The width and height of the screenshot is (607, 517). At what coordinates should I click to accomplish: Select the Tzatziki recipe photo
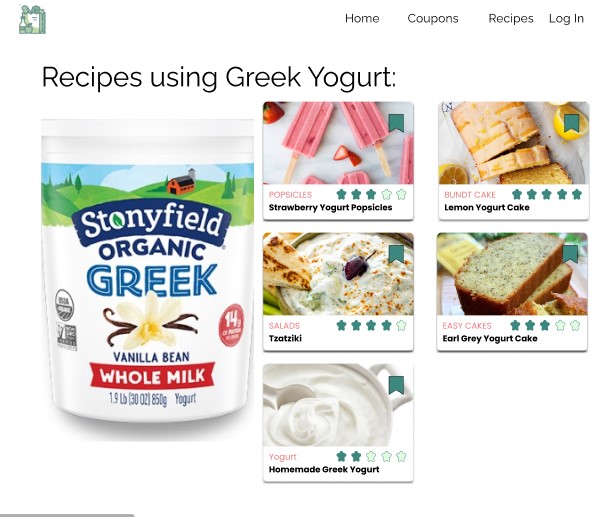pyautogui.click(x=338, y=274)
